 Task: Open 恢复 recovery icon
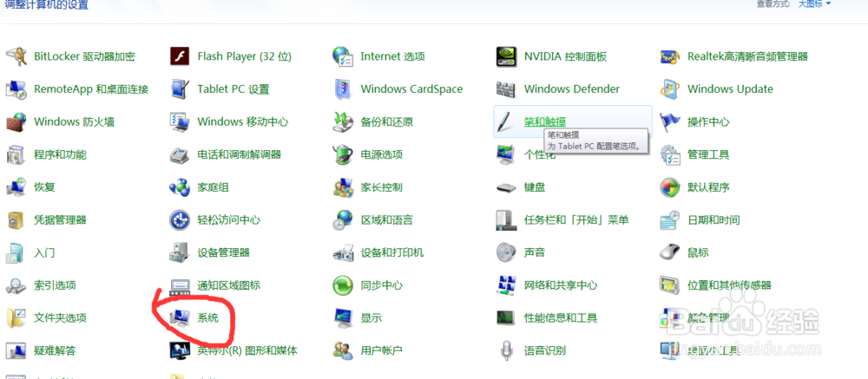pos(16,187)
